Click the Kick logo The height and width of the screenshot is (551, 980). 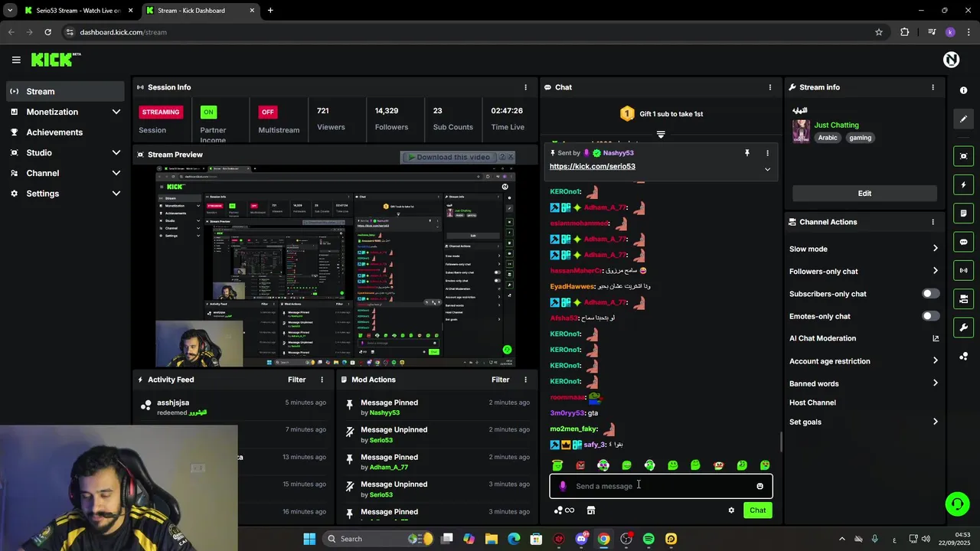[x=56, y=60]
